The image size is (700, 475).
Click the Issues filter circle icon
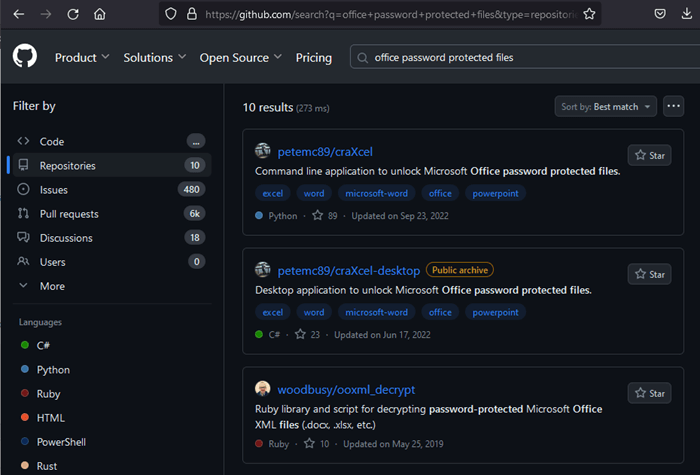click(23, 189)
